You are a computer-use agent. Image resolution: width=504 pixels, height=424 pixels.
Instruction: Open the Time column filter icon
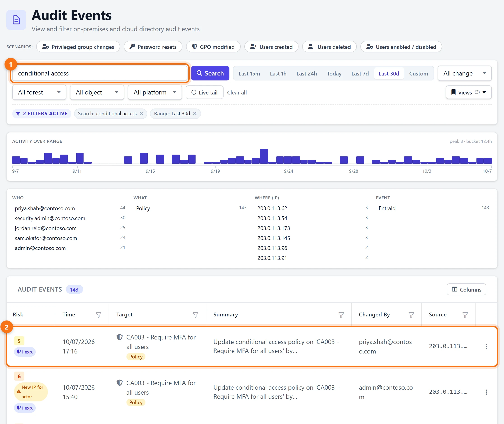point(98,315)
